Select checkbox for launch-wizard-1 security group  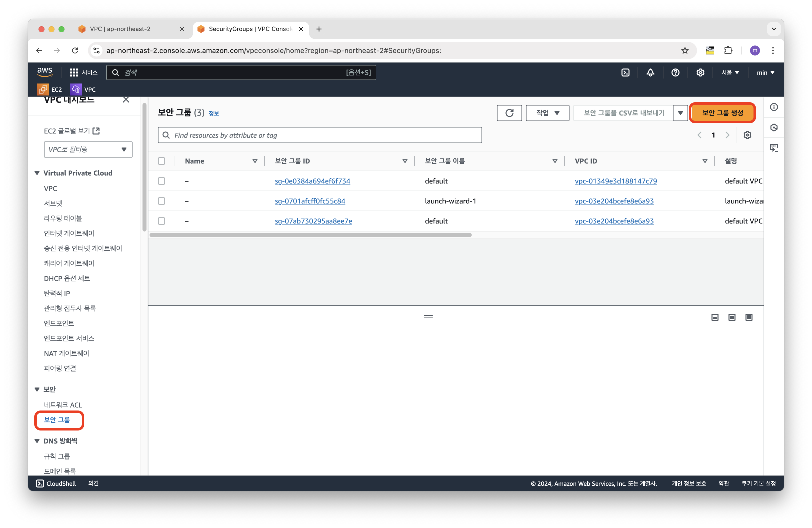click(162, 201)
